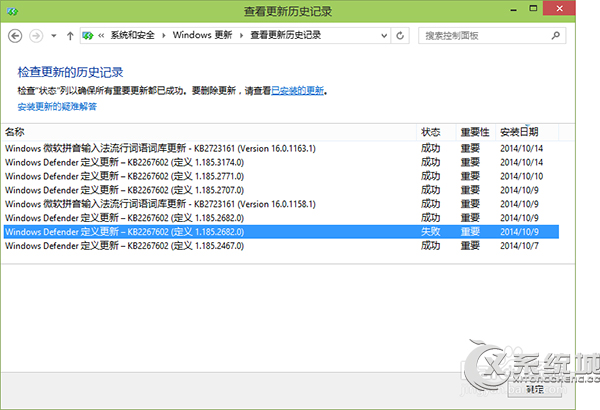Select KB2723161 Version 16.0.1163.1 update row

coord(281,149)
